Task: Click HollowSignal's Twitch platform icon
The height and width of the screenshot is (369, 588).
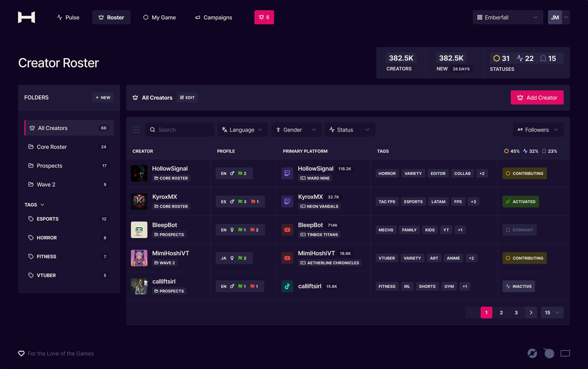Action: click(x=287, y=173)
